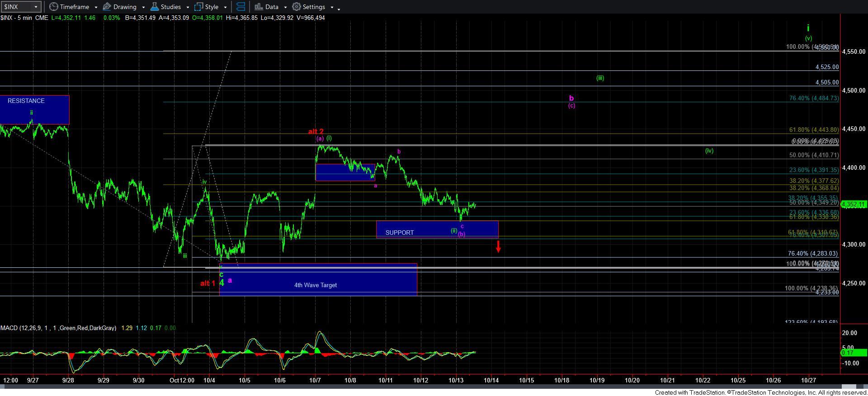Expand the Timeframe dropdown arrow
Viewport: 868px width, 396px height.
coord(96,7)
